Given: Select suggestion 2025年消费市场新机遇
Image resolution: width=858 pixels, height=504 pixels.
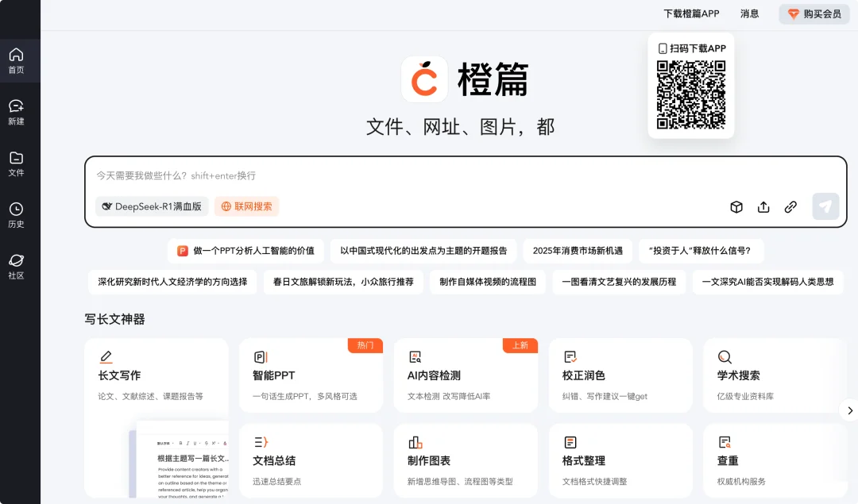Looking at the screenshot, I should point(578,251).
